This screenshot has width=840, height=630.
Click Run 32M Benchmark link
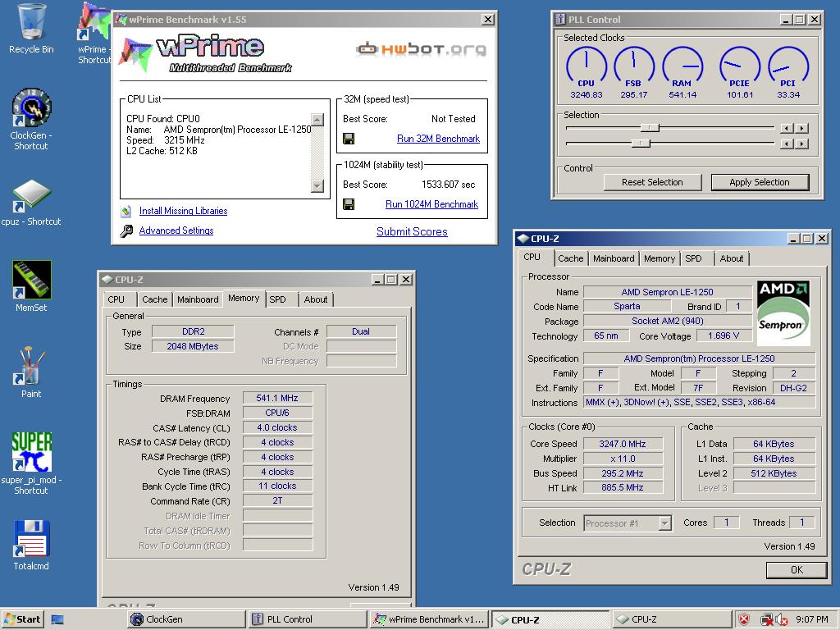pyautogui.click(x=438, y=139)
